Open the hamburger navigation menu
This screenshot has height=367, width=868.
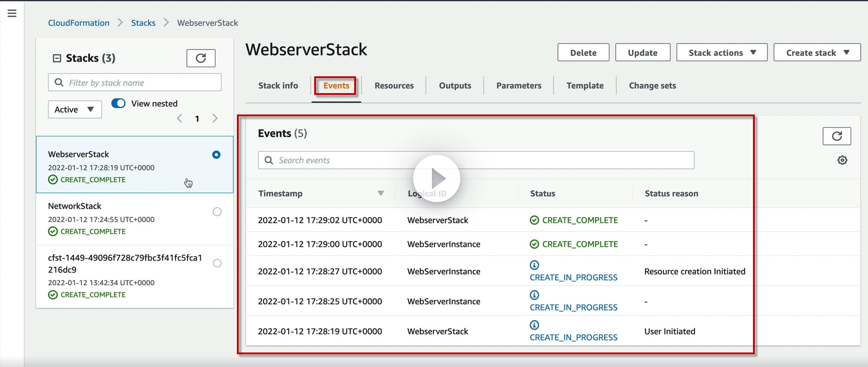pos(12,13)
